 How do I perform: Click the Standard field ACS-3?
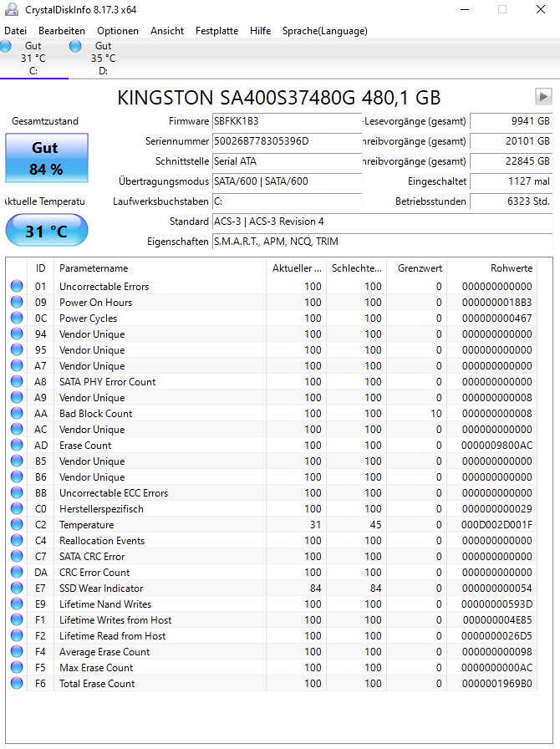tap(382, 222)
